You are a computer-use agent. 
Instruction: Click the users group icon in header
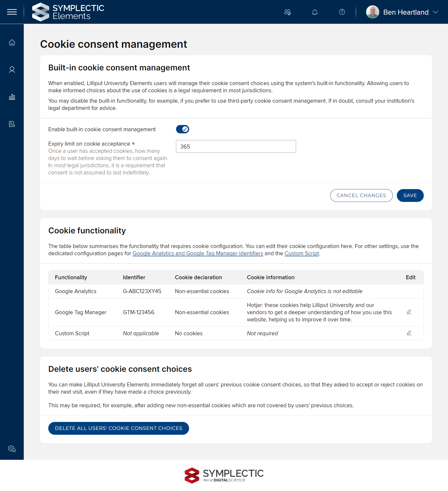click(287, 12)
